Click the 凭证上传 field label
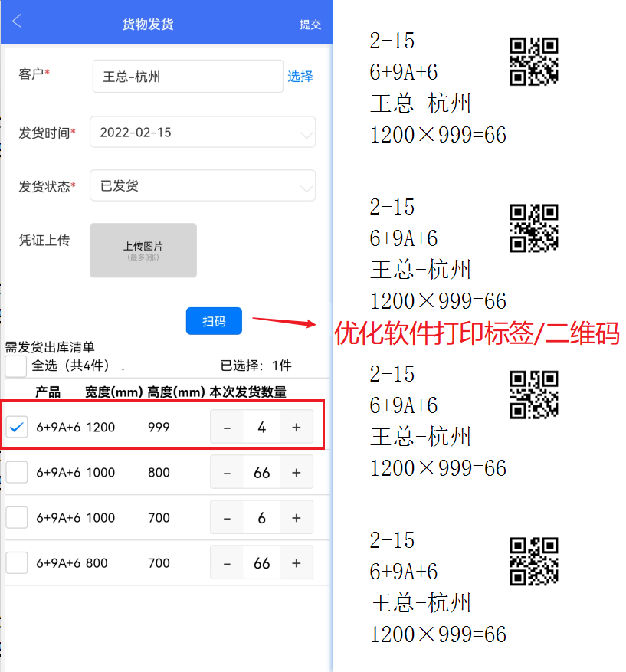This screenshot has width=626, height=672. 44,240
